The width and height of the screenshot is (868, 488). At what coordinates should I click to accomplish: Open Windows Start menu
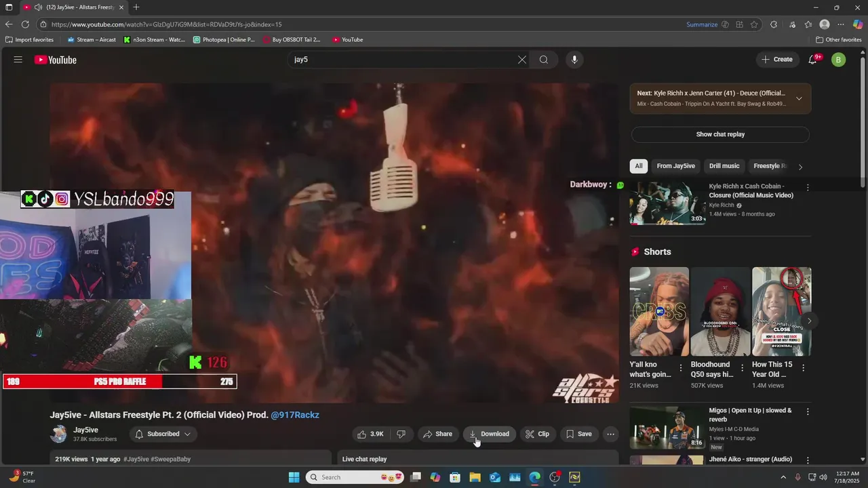pos(294,477)
